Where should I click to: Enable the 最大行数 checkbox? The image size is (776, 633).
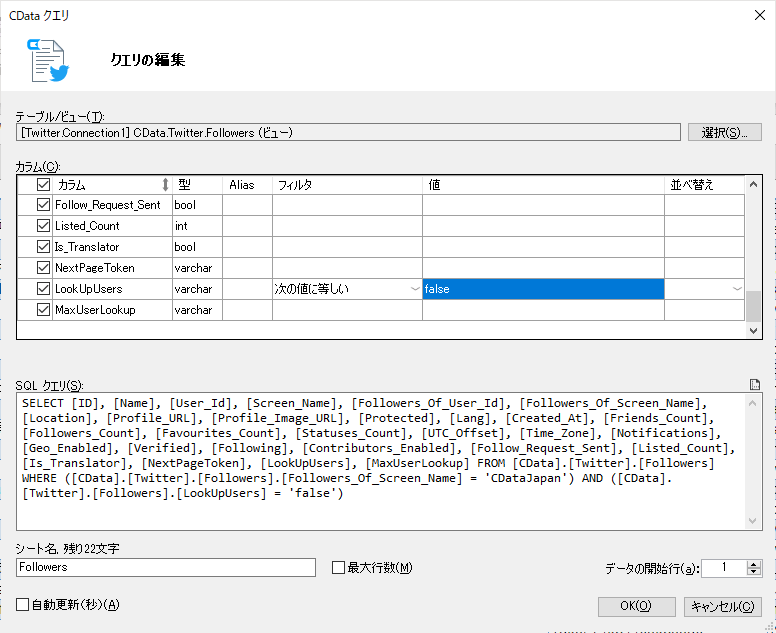(x=339, y=567)
